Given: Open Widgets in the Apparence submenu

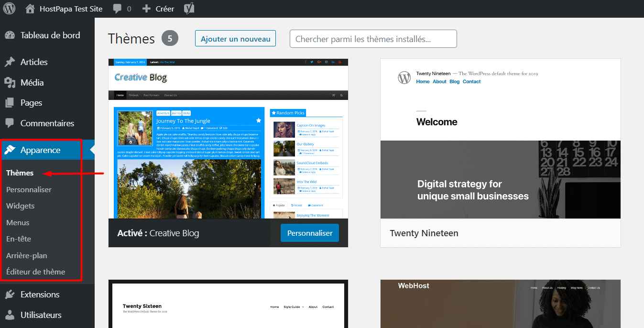Looking at the screenshot, I should [x=21, y=206].
